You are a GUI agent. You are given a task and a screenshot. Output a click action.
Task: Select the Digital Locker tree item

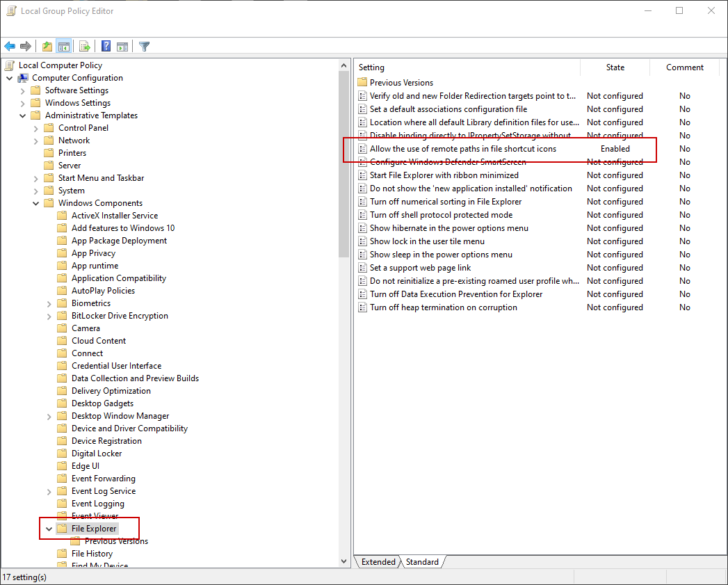(x=97, y=454)
